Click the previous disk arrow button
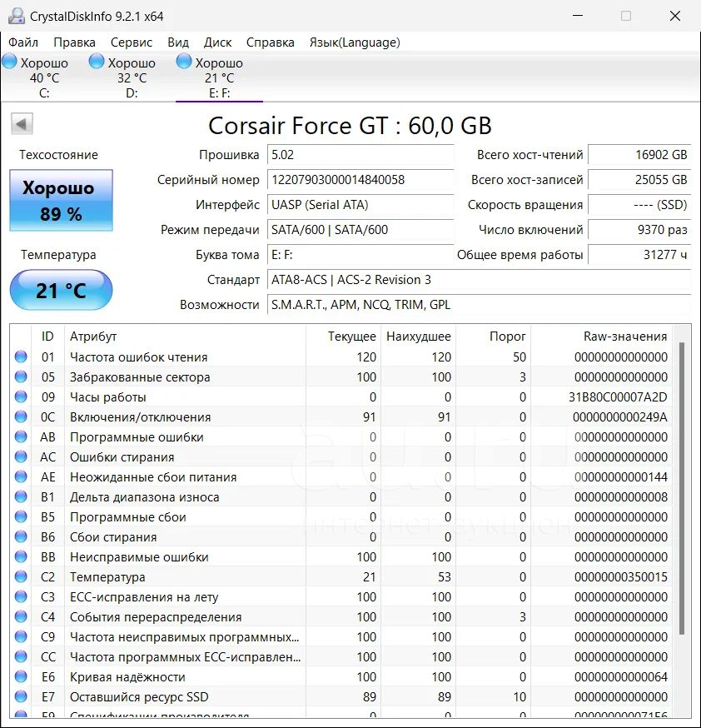701x728 pixels. [22, 124]
